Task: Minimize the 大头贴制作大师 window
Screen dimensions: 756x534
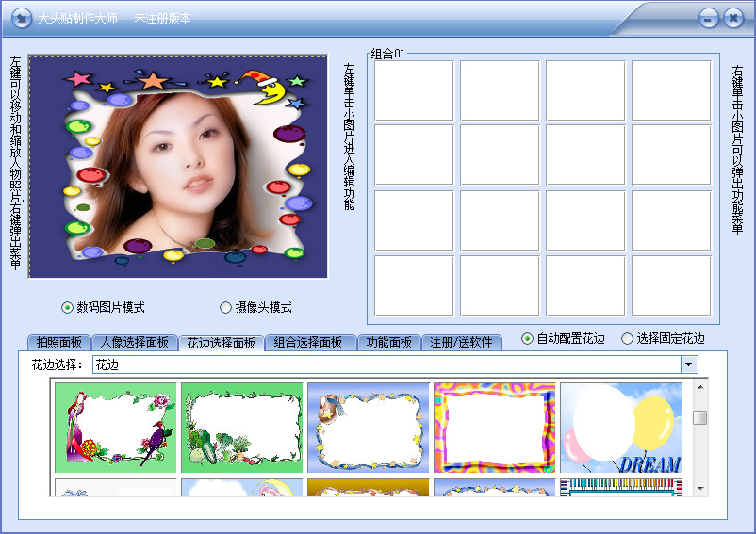Action: pos(708,19)
